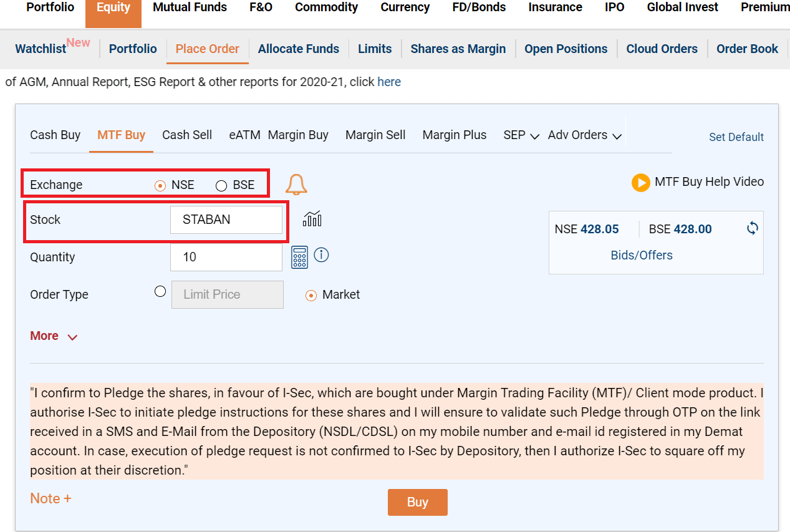Switch to the Cash Sell tab

[x=187, y=135]
